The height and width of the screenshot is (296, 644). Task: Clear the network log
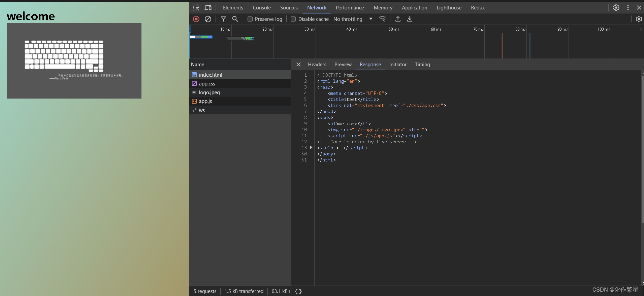coord(208,19)
